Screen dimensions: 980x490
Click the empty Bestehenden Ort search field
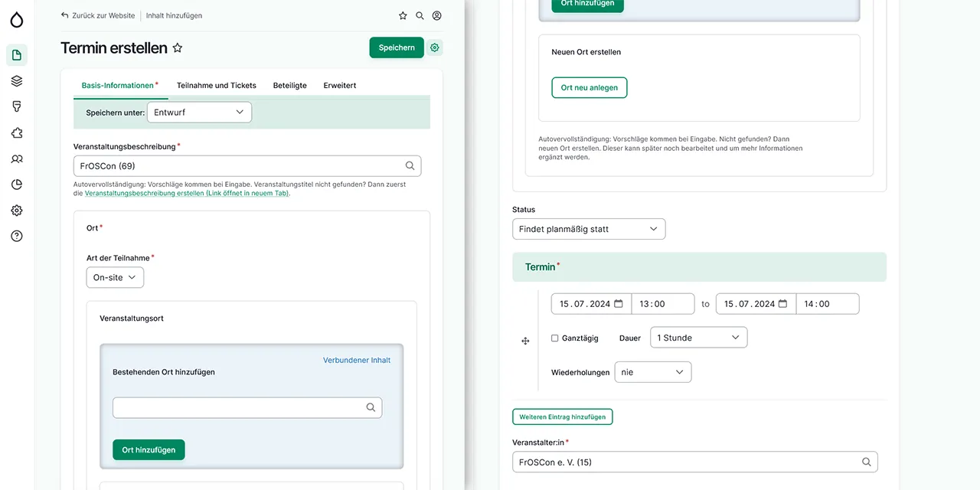tap(247, 407)
